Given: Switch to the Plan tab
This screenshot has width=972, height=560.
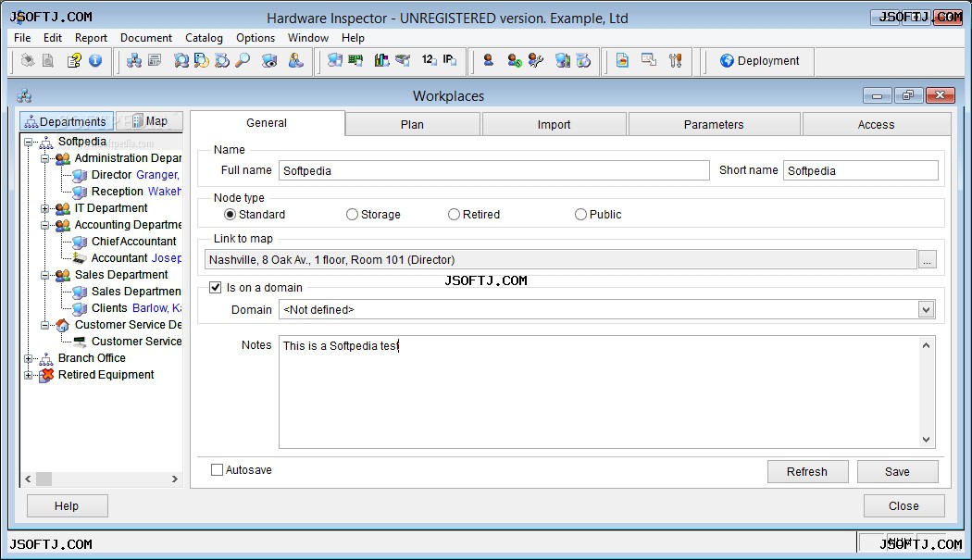Looking at the screenshot, I should (412, 125).
